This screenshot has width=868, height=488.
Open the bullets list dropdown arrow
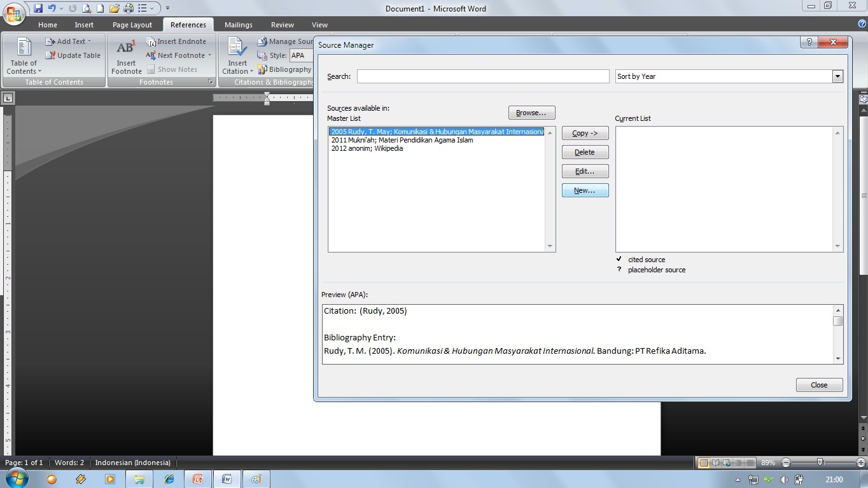click(153, 8)
